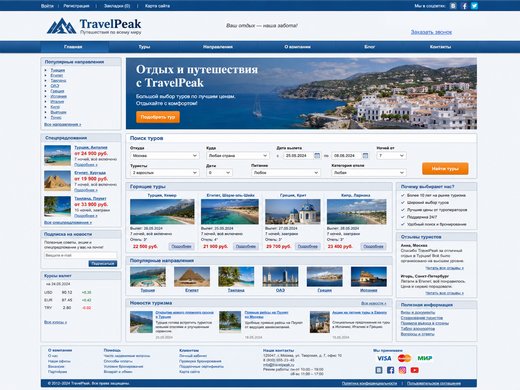Open the Турция, Кемер hot tour photo
The height and width of the screenshot is (390, 520).
pos(162,212)
